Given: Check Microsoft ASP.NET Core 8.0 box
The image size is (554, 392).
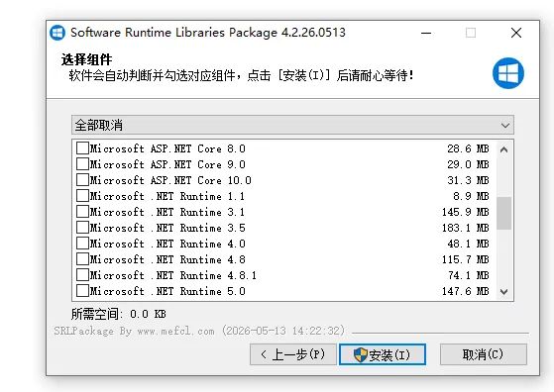Looking at the screenshot, I should pos(82,148).
